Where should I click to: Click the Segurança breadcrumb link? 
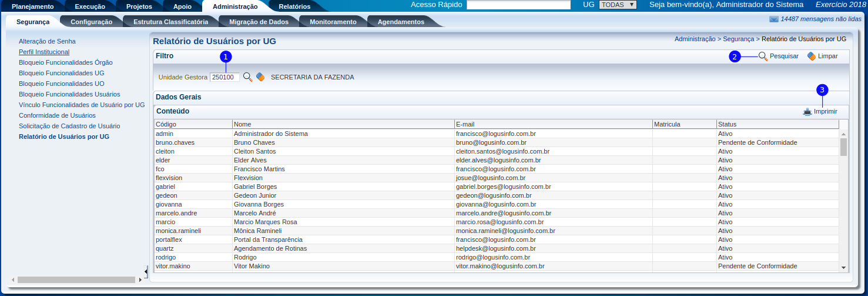point(738,39)
